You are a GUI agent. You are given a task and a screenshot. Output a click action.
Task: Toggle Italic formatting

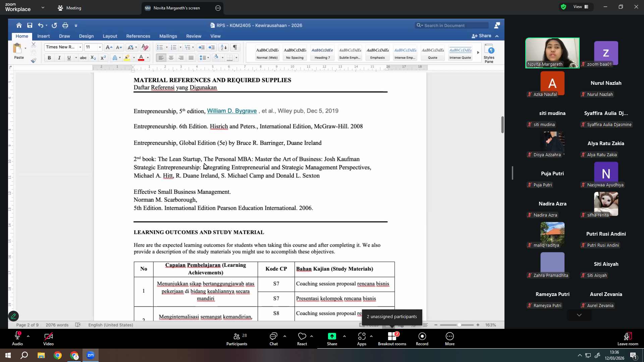coord(59,58)
